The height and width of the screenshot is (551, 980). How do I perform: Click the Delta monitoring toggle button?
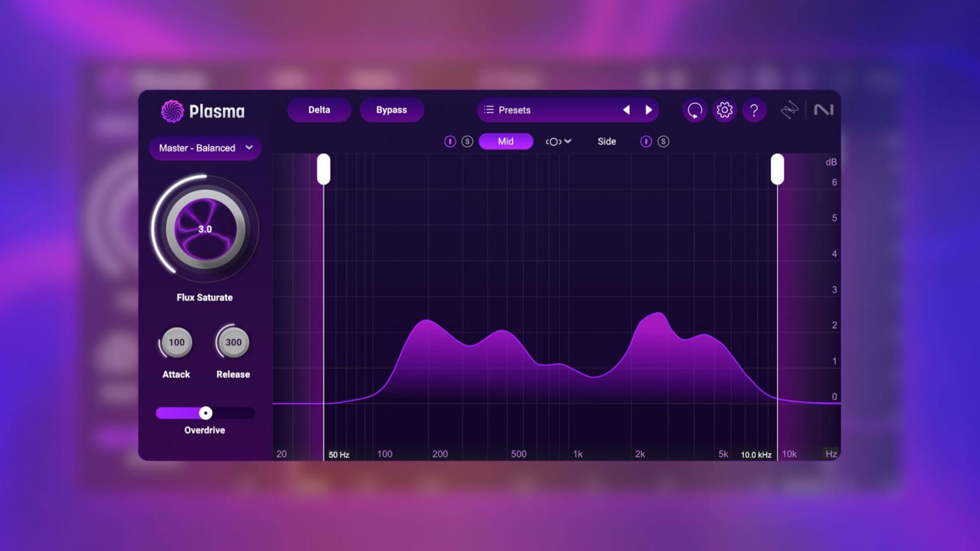318,110
